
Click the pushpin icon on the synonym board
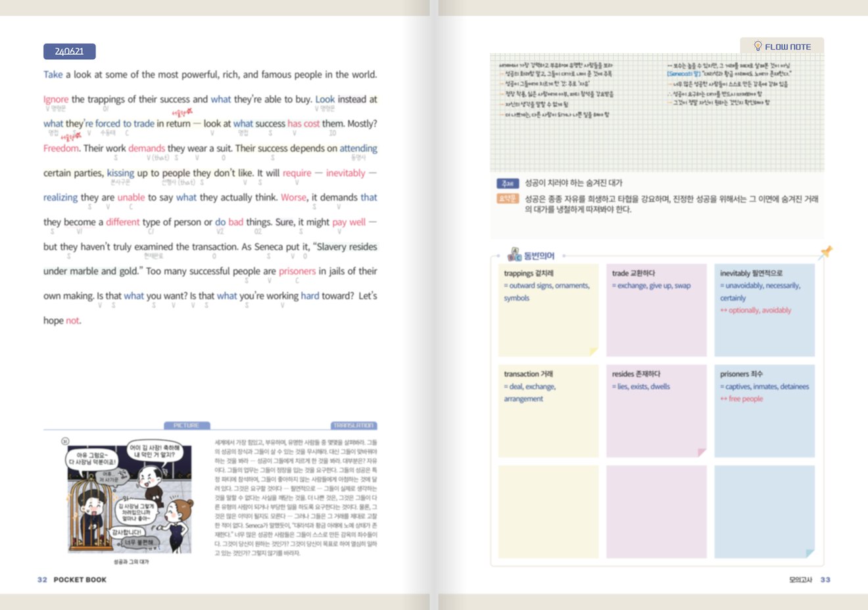tap(827, 251)
